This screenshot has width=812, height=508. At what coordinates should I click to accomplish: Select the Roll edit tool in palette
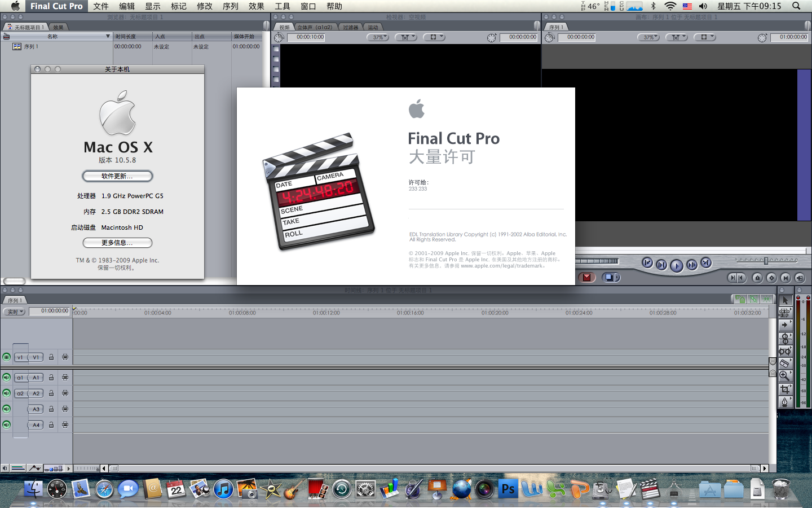pyautogui.click(x=785, y=339)
